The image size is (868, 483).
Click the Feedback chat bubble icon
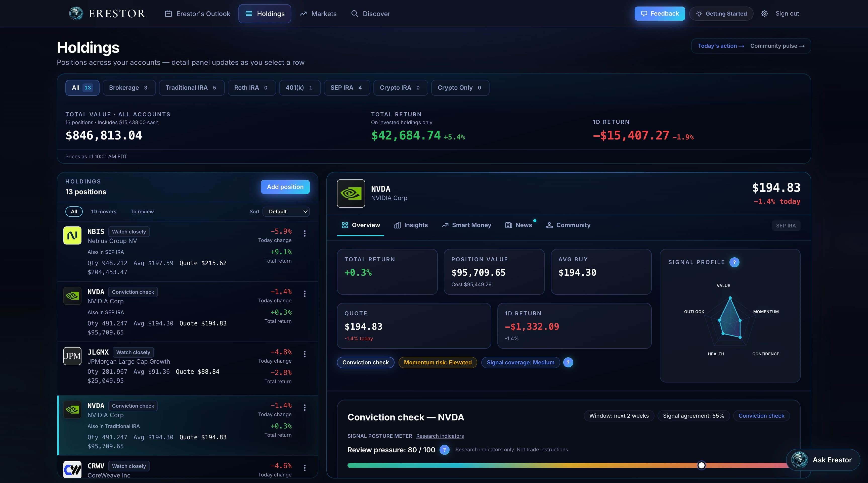pos(644,14)
